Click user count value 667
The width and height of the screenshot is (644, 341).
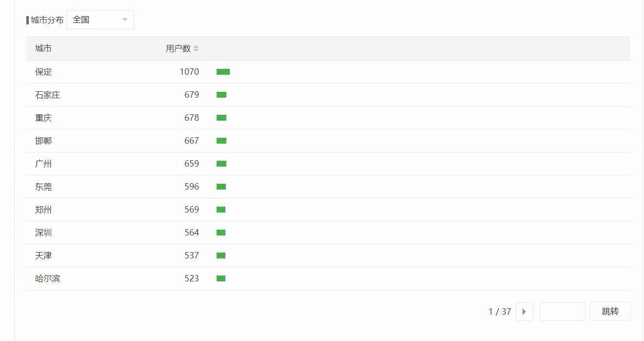pos(192,141)
